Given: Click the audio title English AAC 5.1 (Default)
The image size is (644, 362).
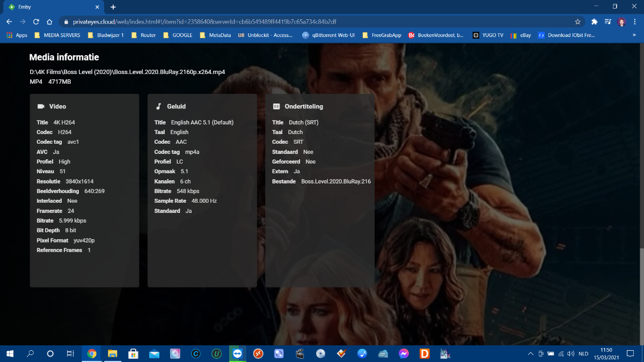Looking at the screenshot, I should tap(202, 122).
